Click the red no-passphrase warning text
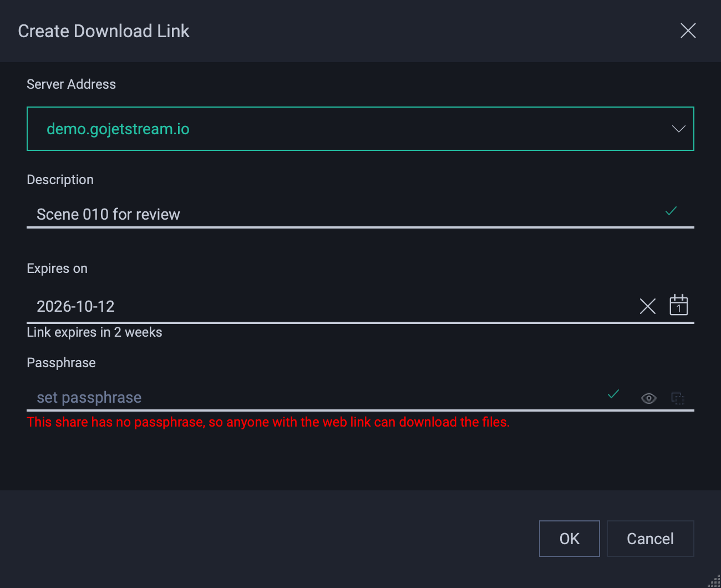 point(268,422)
